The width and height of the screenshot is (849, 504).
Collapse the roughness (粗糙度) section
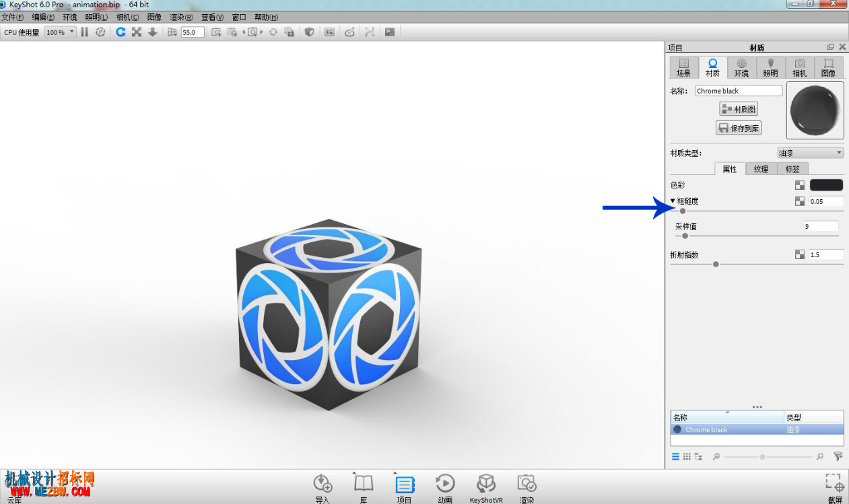[673, 201]
